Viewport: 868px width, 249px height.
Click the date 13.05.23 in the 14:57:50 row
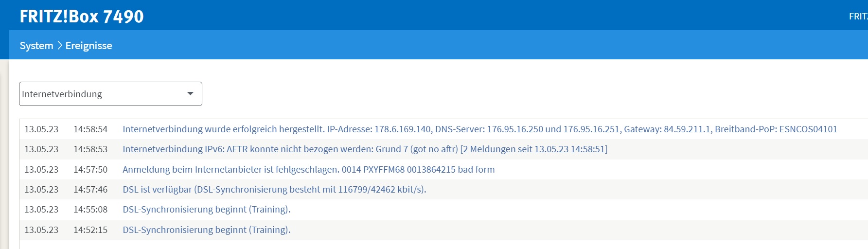point(41,170)
